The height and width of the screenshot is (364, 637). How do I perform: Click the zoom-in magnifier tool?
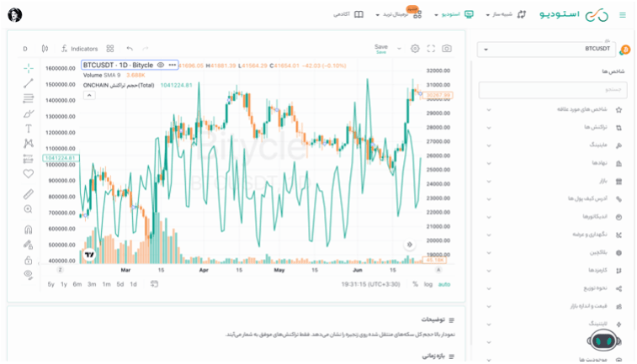pyautogui.click(x=29, y=208)
